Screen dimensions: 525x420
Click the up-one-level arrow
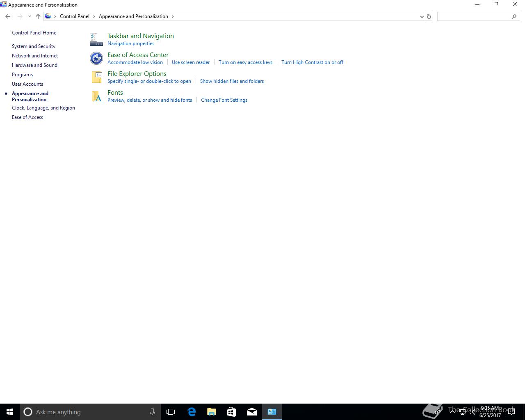38,16
